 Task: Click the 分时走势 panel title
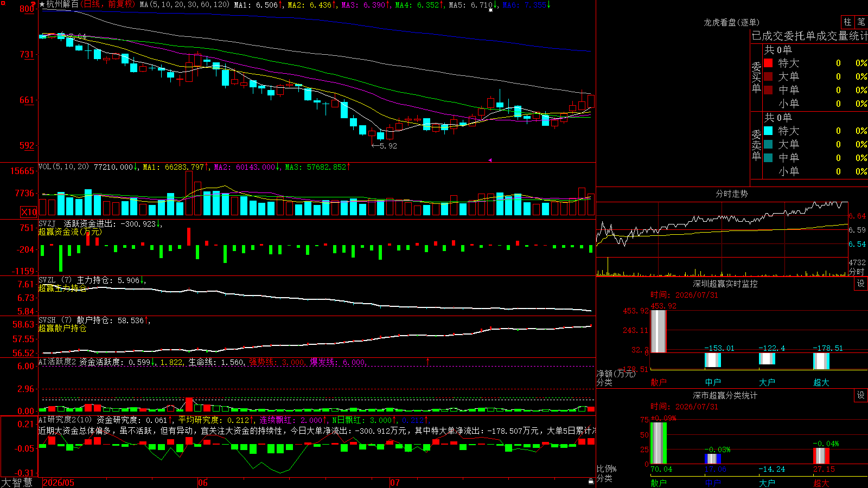pyautogui.click(x=732, y=194)
